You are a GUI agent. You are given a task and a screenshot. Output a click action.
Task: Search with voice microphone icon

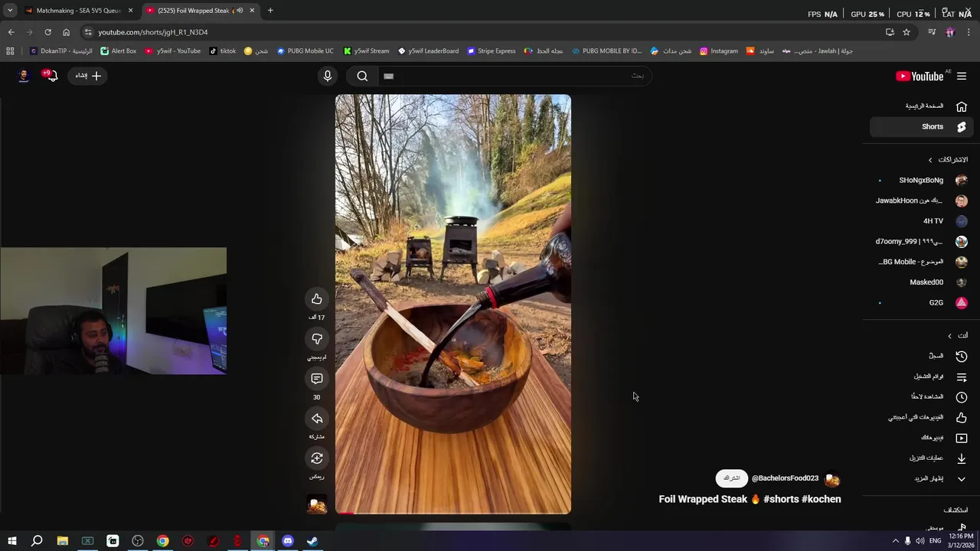click(x=328, y=76)
